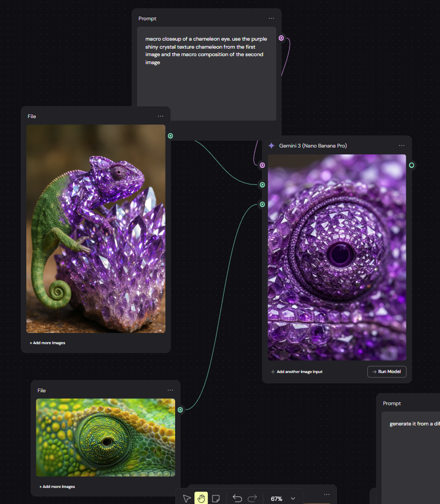Run the Gemini 3 model
The image size is (440, 504).
click(387, 371)
